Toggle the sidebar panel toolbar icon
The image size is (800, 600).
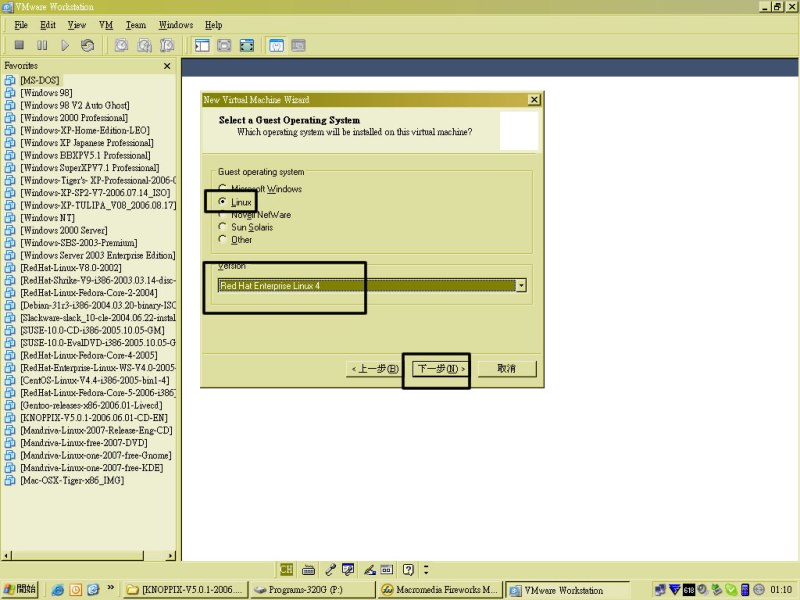coord(202,45)
